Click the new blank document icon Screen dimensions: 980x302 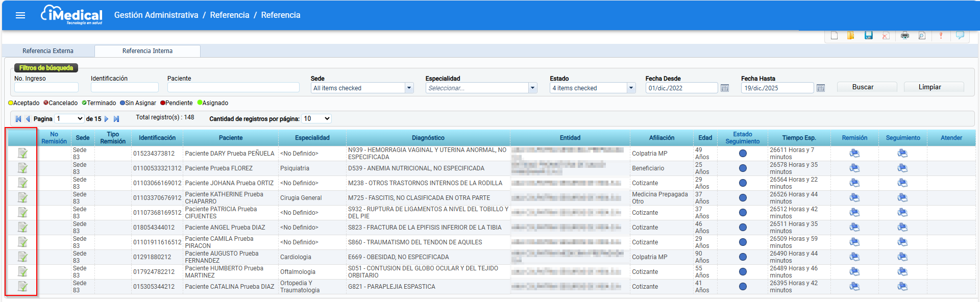coord(834,35)
